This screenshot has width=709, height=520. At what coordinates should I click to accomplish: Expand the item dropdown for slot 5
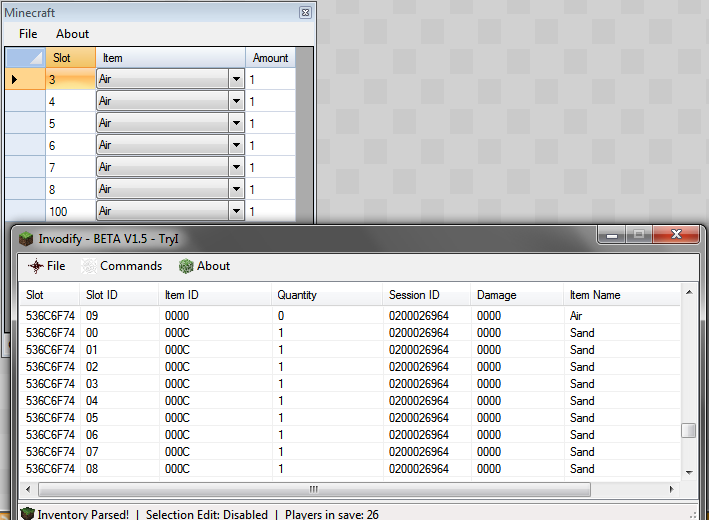pyautogui.click(x=236, y=123)
